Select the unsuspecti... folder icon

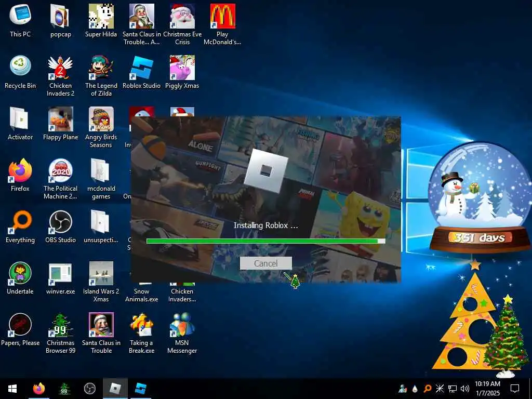(x=101, y=227)
